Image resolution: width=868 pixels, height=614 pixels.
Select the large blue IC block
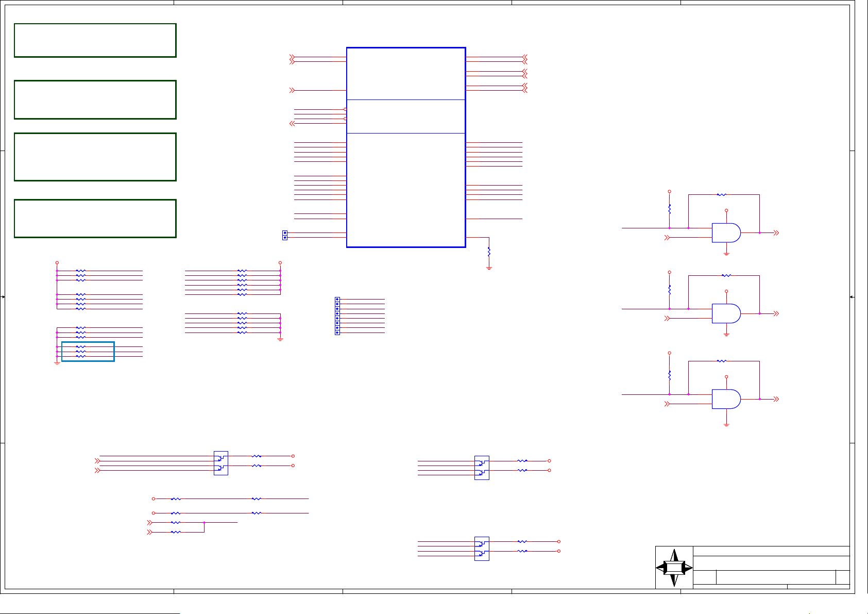406,147
